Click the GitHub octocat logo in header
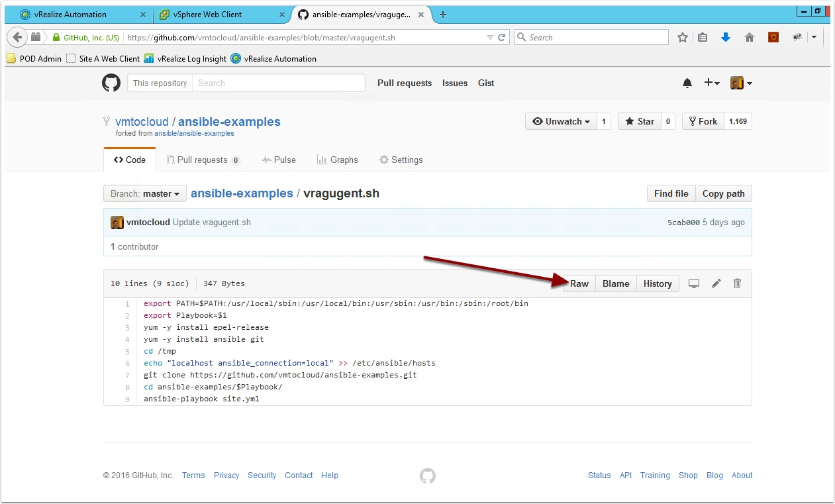Image resolution: width=835 pixels, height=504 pixels. pos(111,83)
